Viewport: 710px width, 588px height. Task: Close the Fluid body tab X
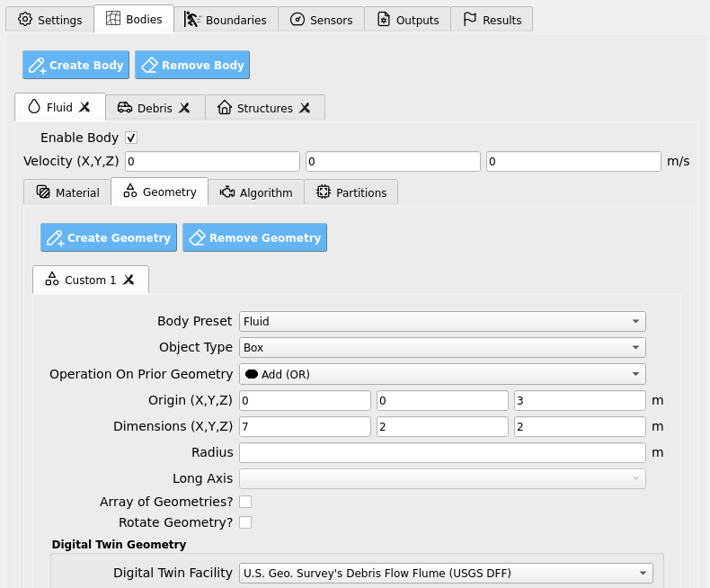pos(84,107)
